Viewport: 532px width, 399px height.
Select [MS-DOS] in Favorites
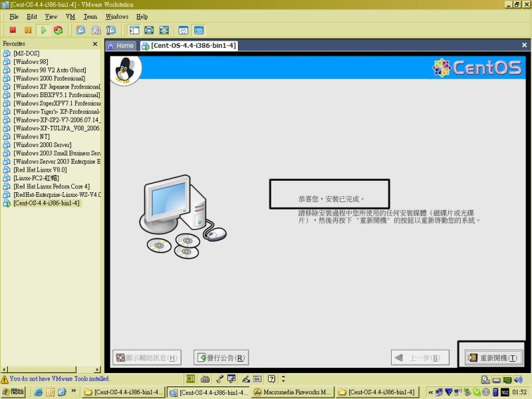27,53
